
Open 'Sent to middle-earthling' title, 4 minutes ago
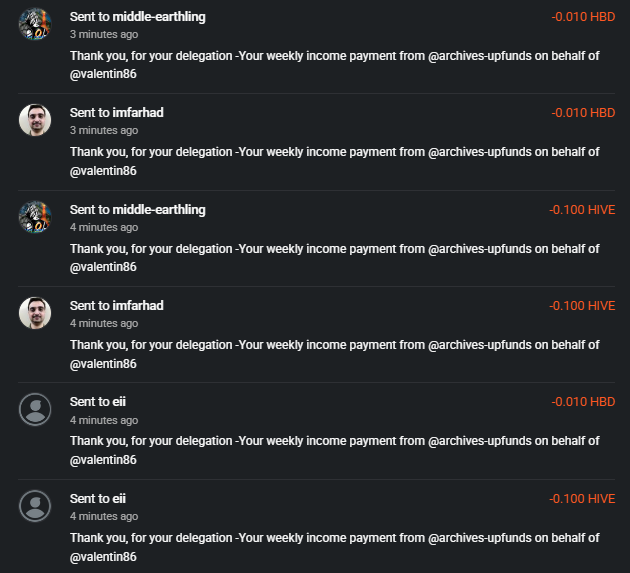tap(137, 210)
